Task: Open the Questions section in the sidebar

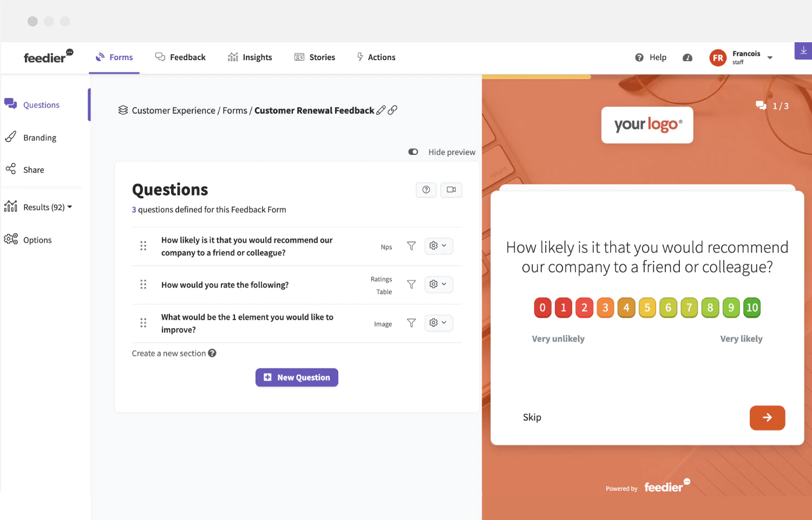Action: 41,104
